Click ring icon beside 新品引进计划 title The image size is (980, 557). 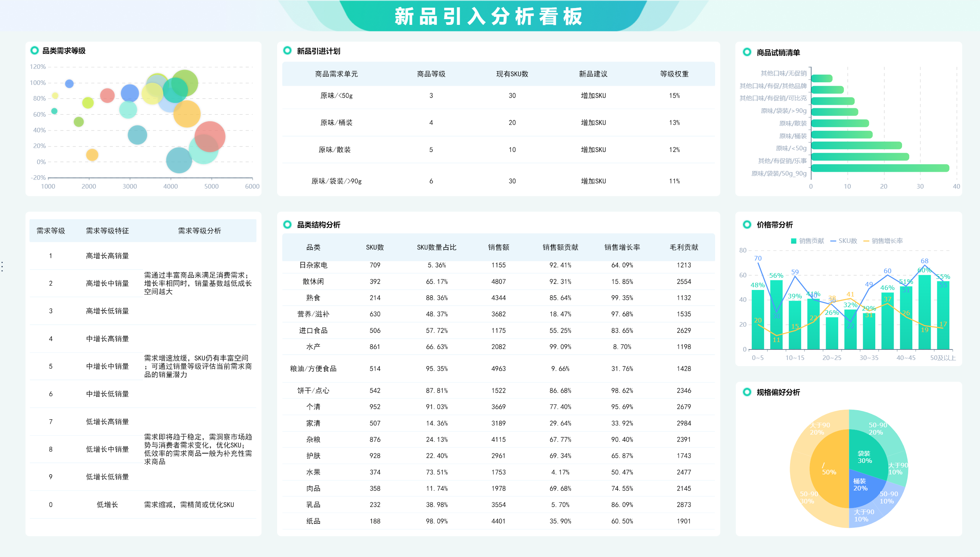point(287,50)
